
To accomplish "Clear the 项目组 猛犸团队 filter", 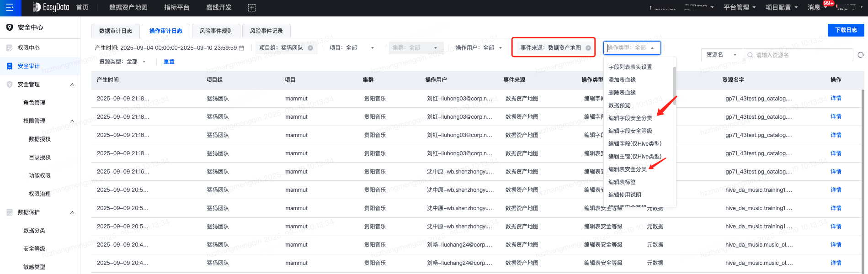I will 310,48.
